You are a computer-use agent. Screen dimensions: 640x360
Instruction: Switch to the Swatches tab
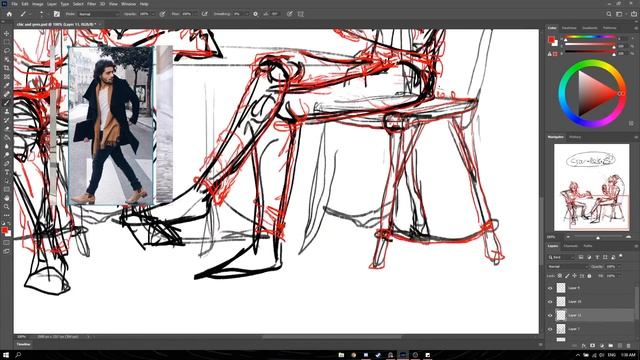tap(569, 28)
